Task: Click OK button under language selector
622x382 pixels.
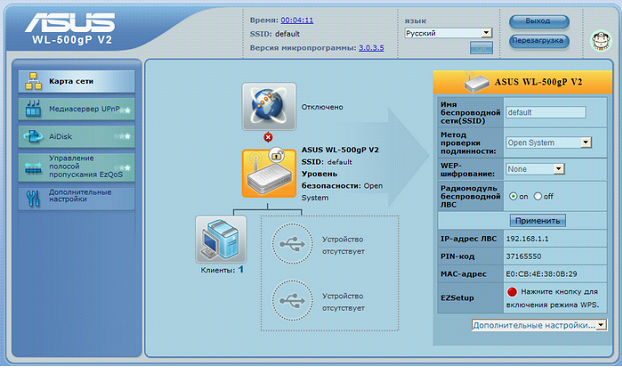Action: click(481, 48)
